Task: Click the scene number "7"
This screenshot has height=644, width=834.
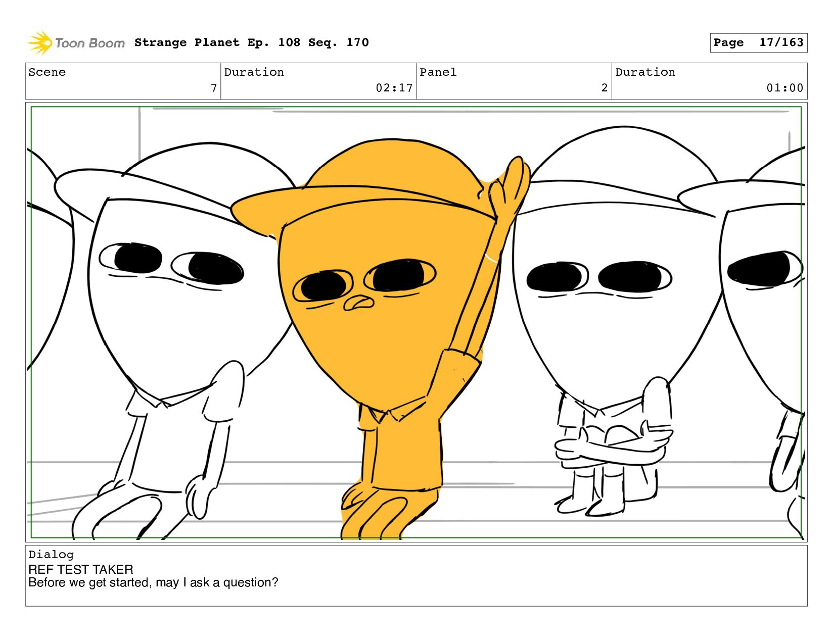Action: tap(214, 88)
